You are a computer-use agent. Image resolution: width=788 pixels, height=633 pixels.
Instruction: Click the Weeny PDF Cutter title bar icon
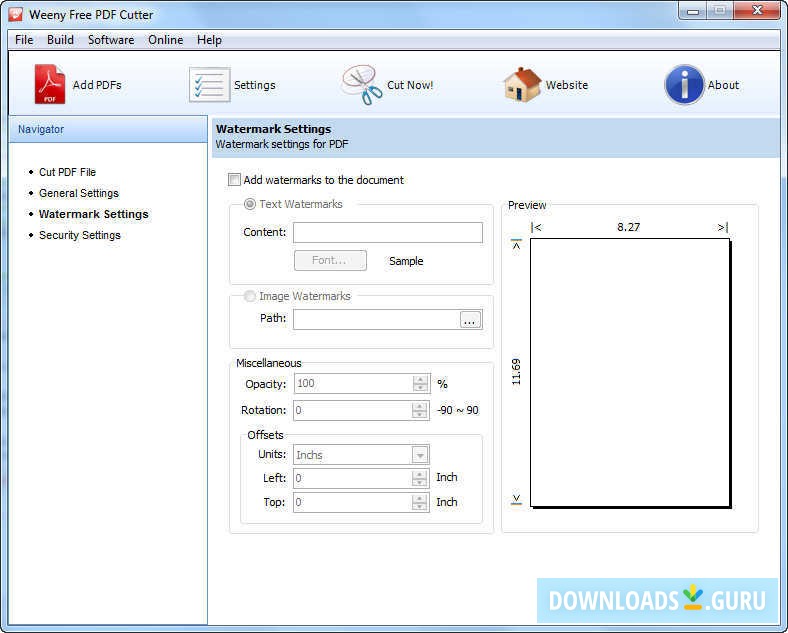pos(15,15)
